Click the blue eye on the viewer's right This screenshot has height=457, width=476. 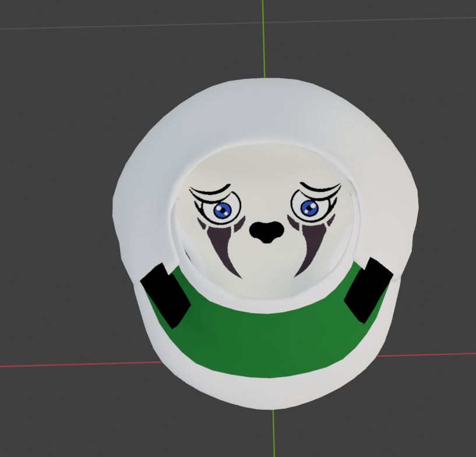pyautogui.click(x=309, y=208)
